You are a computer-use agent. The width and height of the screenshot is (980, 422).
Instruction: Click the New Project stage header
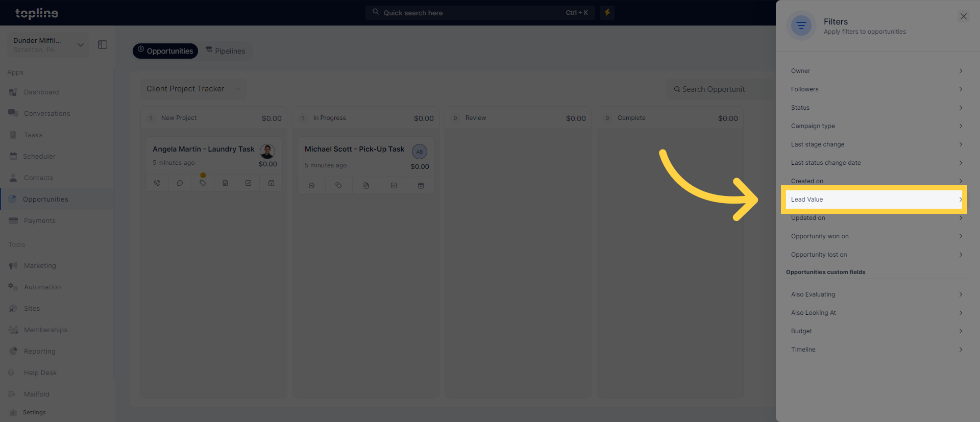tap(214, 118)
